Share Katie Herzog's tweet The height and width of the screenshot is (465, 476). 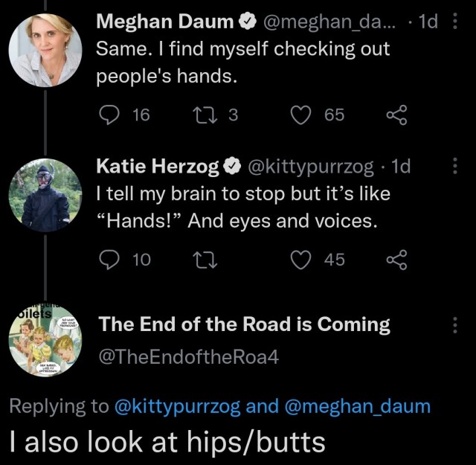click(397, 258)
